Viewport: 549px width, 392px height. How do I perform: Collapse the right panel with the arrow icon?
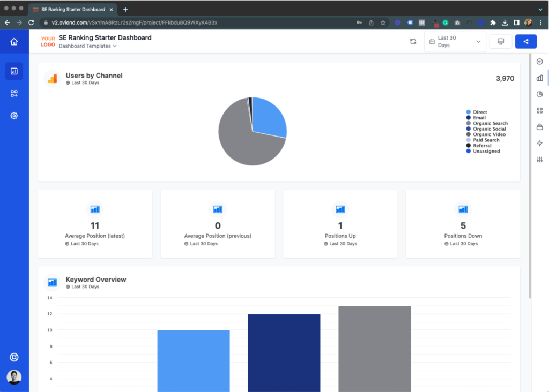pyautogui.click(x=539, y=62)
